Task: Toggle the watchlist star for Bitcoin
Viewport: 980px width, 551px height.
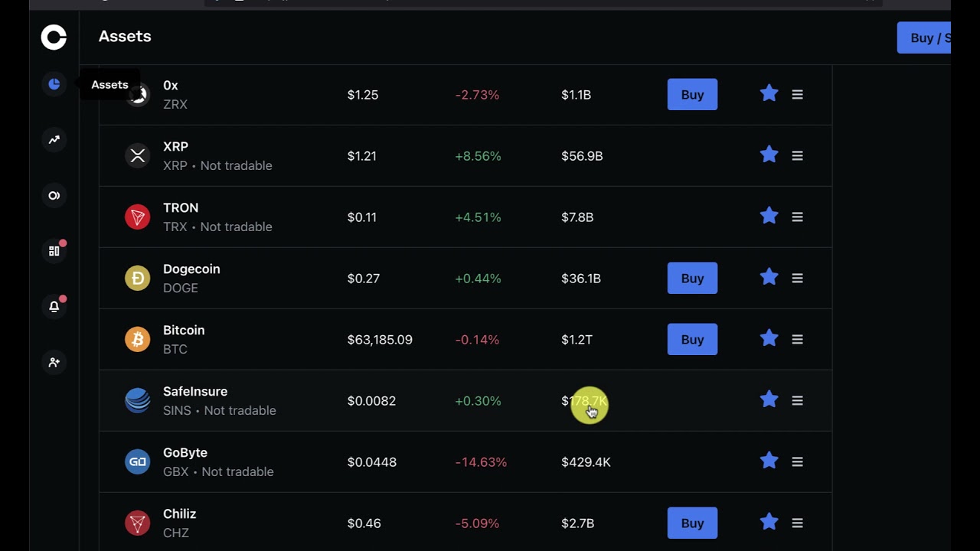Action: pos(769,339)
